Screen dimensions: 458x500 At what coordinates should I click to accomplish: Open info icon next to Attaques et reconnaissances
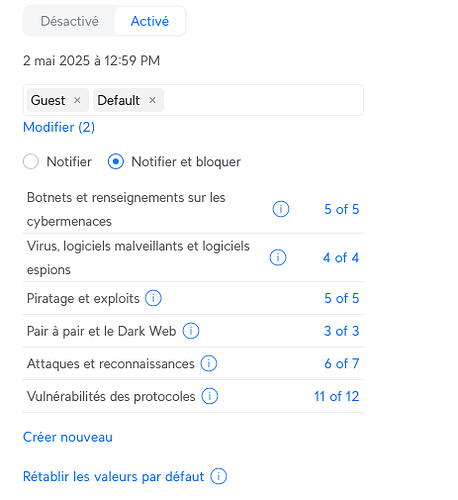[209, 363]
